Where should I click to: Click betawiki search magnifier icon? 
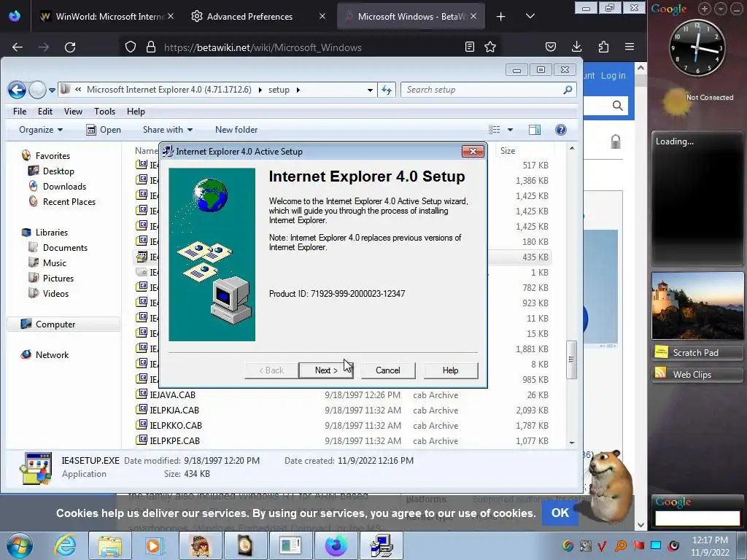click(617, 106)
